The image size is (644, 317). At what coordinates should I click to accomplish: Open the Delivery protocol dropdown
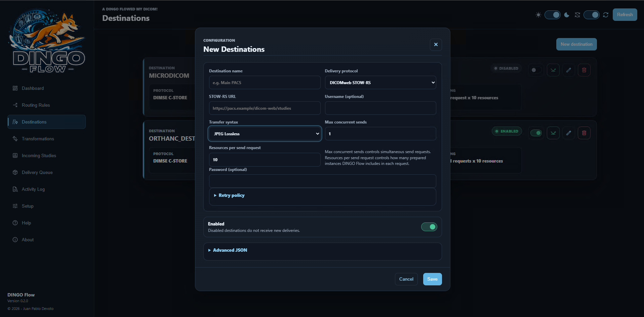click(x=380, y=82)
